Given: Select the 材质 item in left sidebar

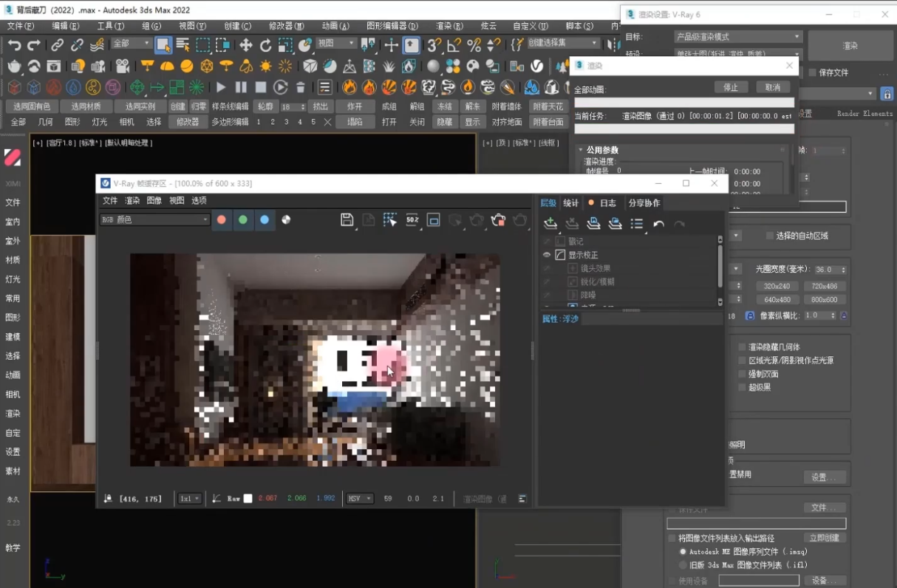Looking at the screenshot, I should 13,260.
